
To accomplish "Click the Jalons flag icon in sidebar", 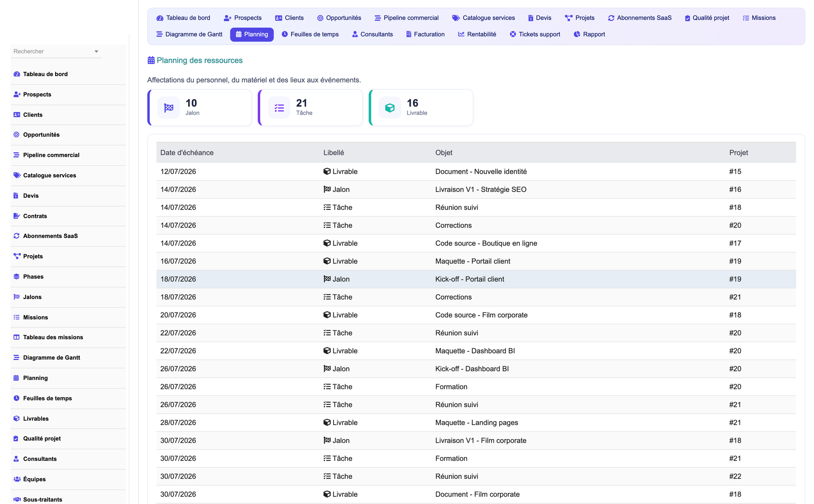I will click(x=17, y=297).
